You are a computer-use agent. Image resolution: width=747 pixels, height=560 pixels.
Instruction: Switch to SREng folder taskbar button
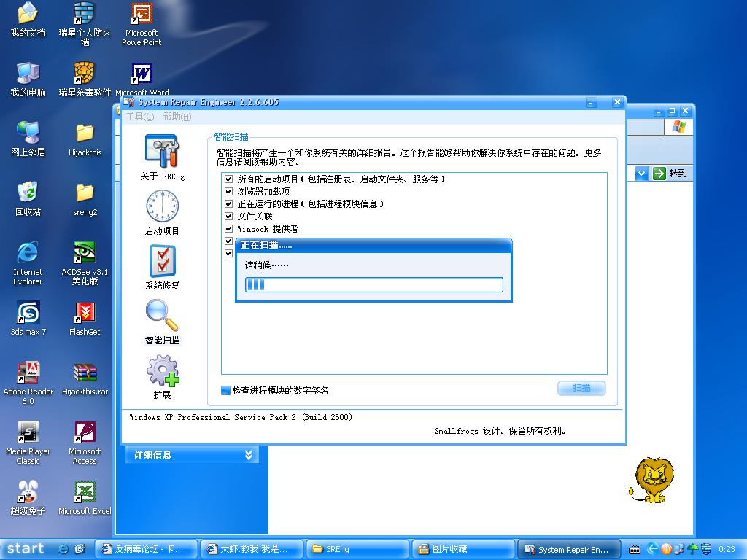(x=357, y=549)
